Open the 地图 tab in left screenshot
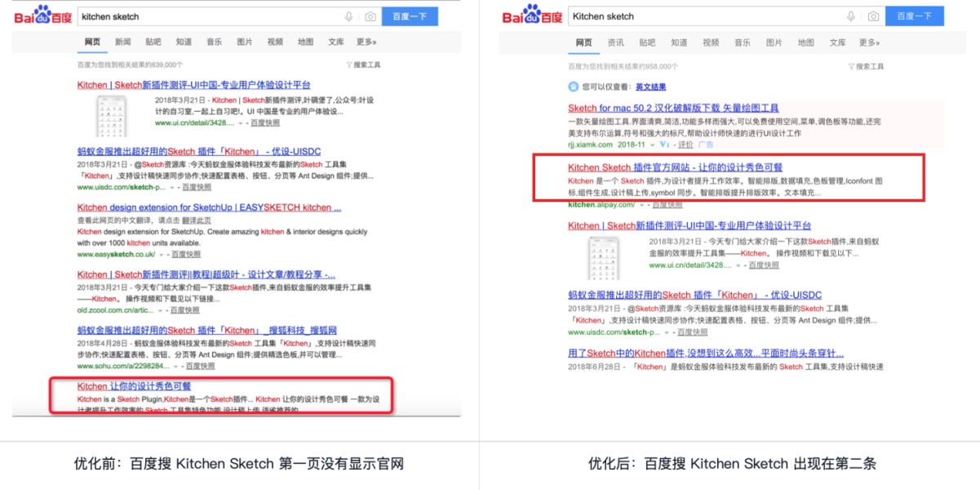This screenshot has height=490, width=980. coord(305,42)
